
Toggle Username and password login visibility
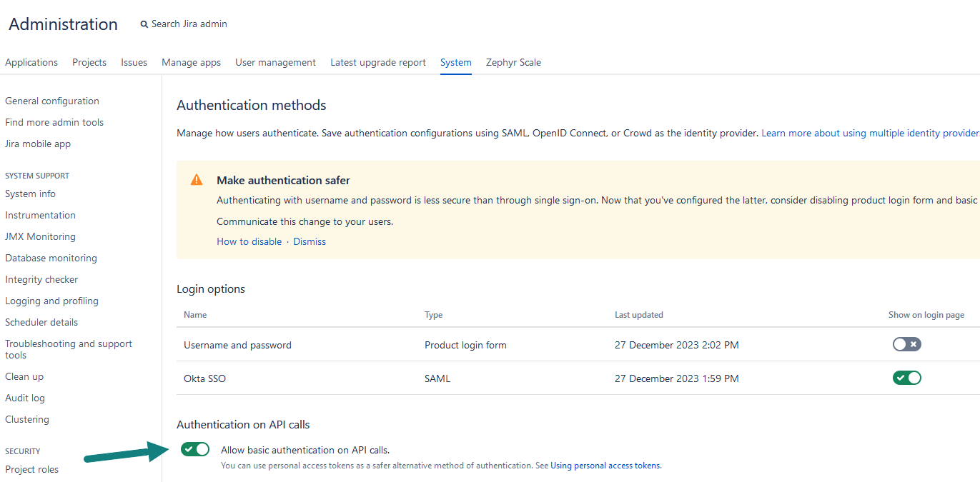(906, 344)
